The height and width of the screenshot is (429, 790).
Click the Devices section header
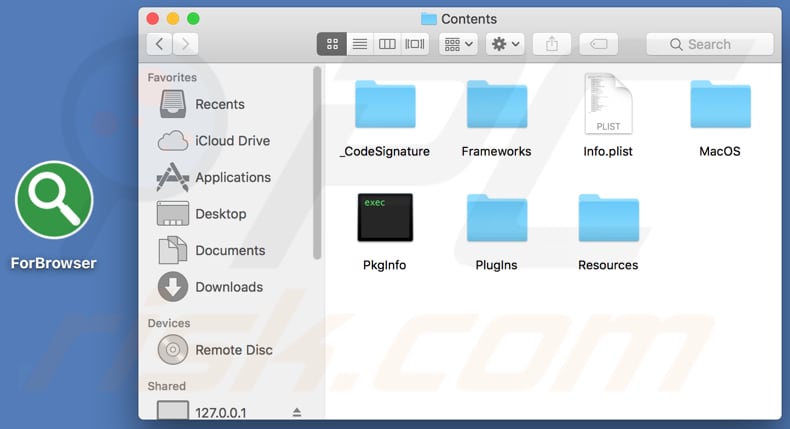pos(169,323)
